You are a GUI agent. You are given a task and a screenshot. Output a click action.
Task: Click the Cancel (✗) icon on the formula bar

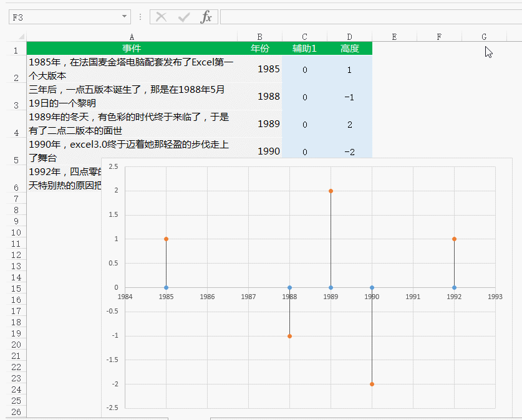tap(161, 17)
